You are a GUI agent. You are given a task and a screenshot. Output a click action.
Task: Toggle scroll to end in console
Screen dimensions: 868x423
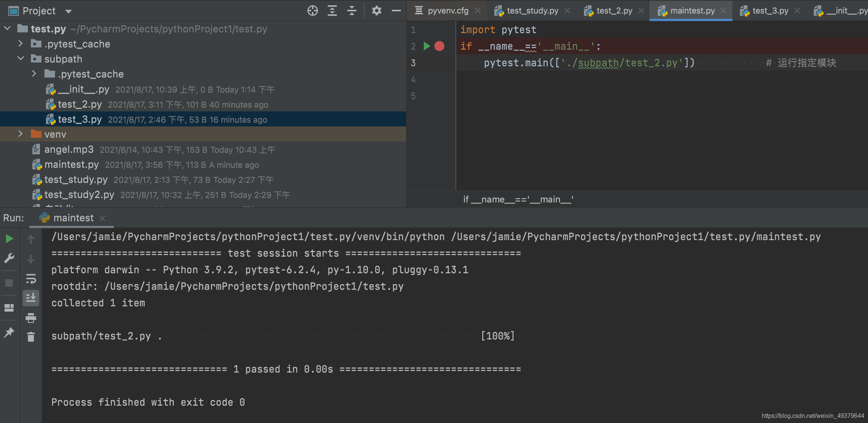click(31, 298)
